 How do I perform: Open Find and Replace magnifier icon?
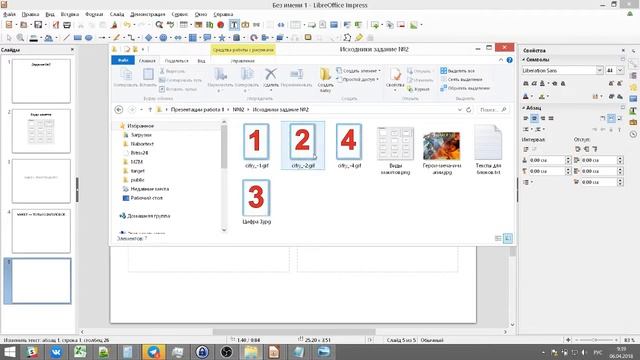tap(159, 25)
